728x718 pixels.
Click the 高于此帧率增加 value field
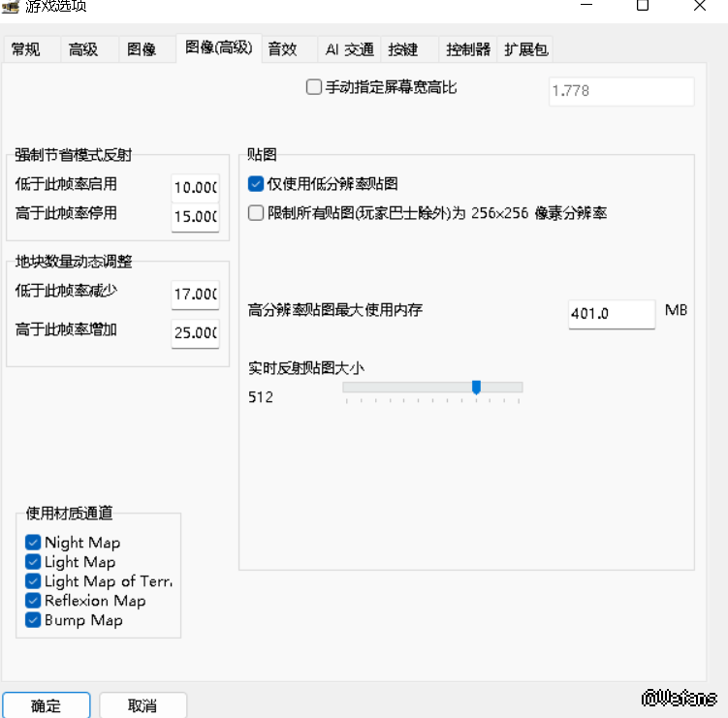tap(195, 332)
